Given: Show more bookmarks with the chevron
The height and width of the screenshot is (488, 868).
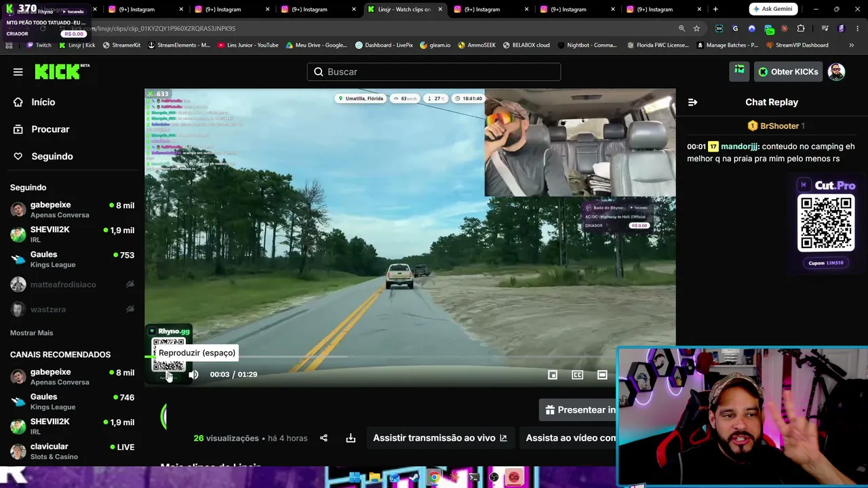Looking at the screenshot, I should [852, 45].
